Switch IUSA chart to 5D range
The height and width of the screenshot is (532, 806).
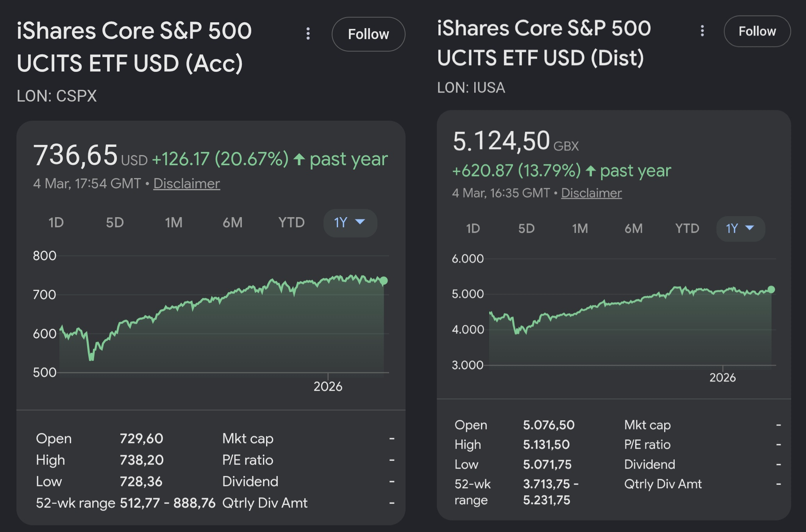pyautogui.click(x=526, y=229)
